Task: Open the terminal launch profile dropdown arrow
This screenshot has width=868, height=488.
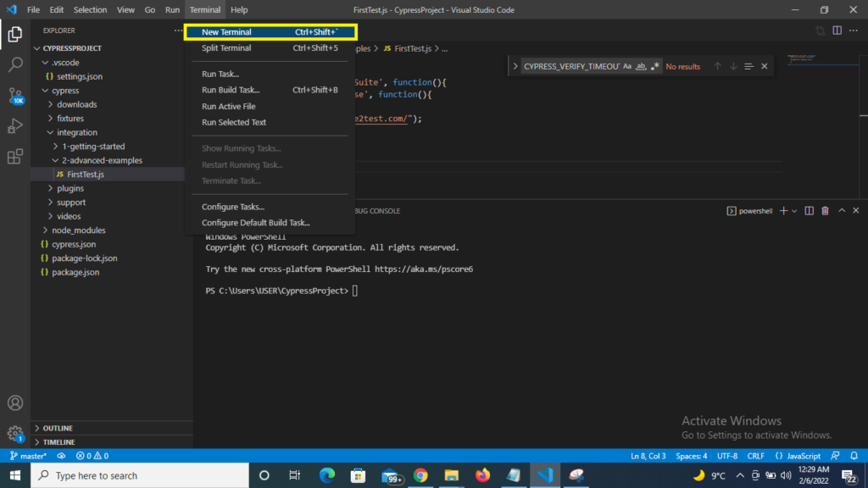Action: tap(794, 211)
